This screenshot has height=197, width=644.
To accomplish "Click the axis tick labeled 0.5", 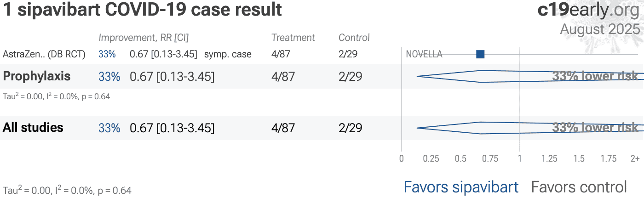I will tap(460, 158).
